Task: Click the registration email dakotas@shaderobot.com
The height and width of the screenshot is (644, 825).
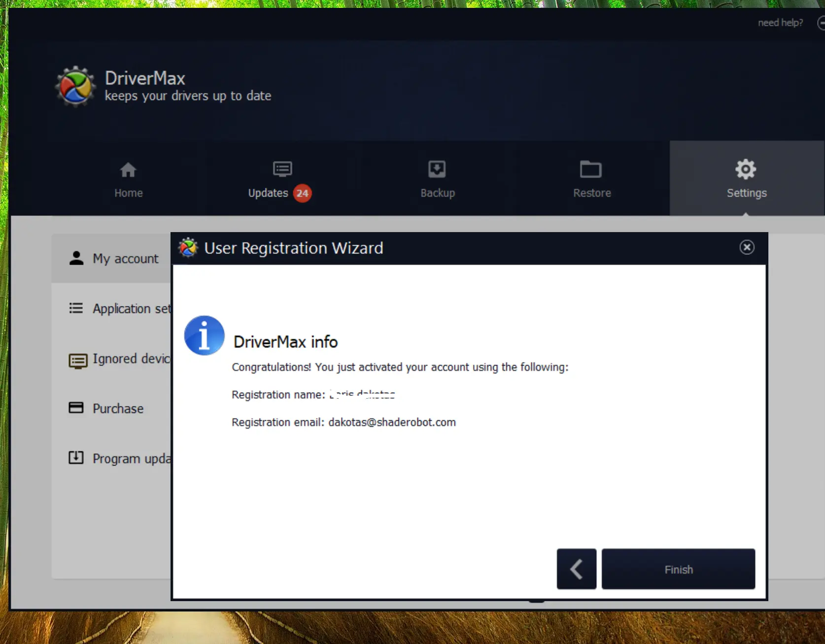Action: [392, 422]
